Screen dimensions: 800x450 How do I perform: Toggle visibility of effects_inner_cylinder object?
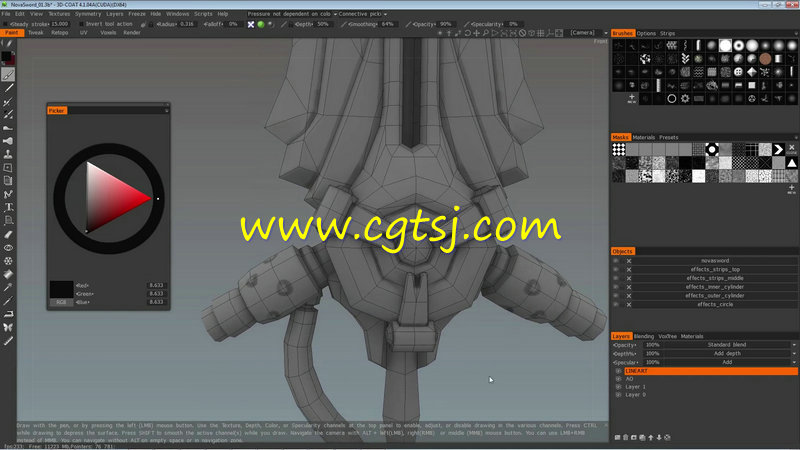tap(616, 287)
